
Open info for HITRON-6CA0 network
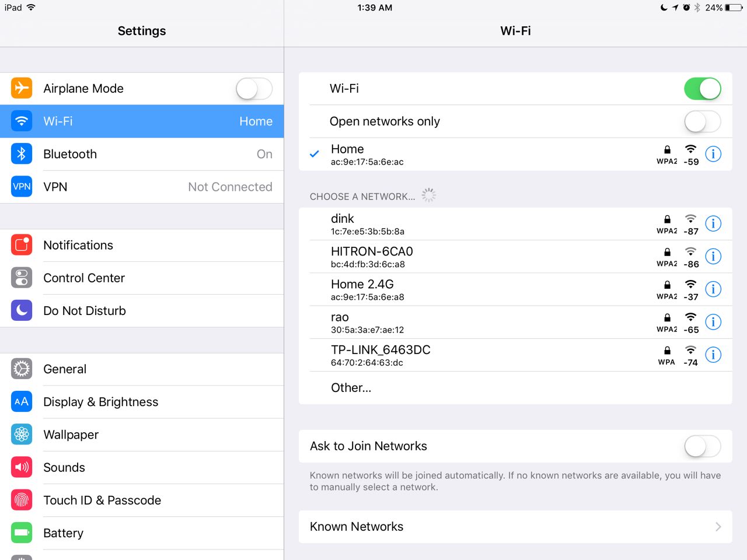coord(713,256)
